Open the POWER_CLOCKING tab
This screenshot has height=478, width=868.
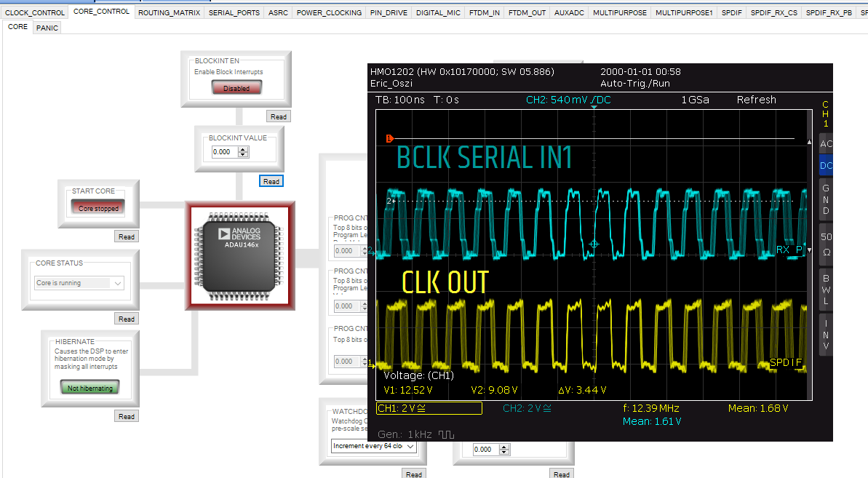(329, 12)
